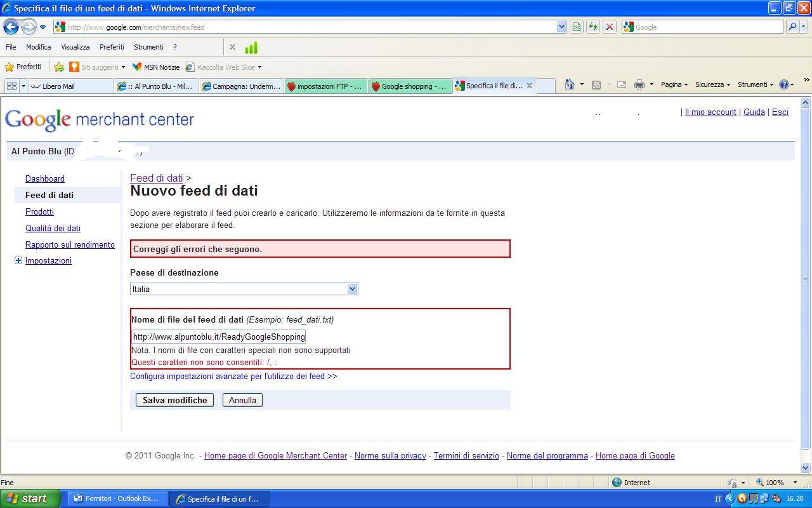Click the Compatibility View icon
Screen dimensions: 812x508
(x=577, y=27)
